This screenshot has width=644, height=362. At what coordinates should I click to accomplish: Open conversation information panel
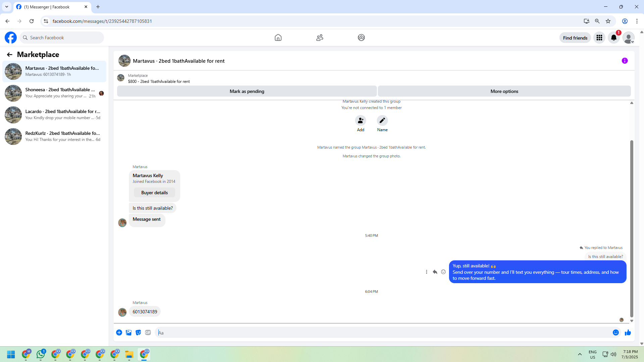click(x=625, y=61)
